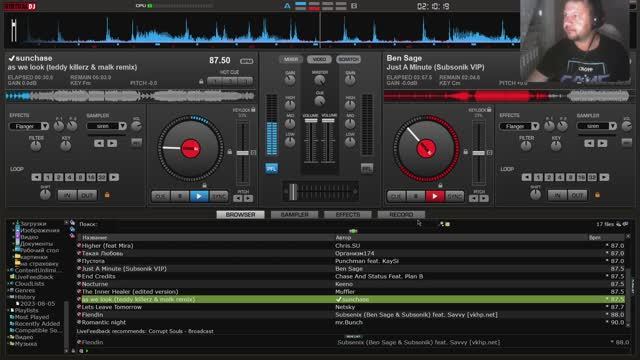
Task: Halve left deck loop with left arrow
Action: [x=36, y=177]
